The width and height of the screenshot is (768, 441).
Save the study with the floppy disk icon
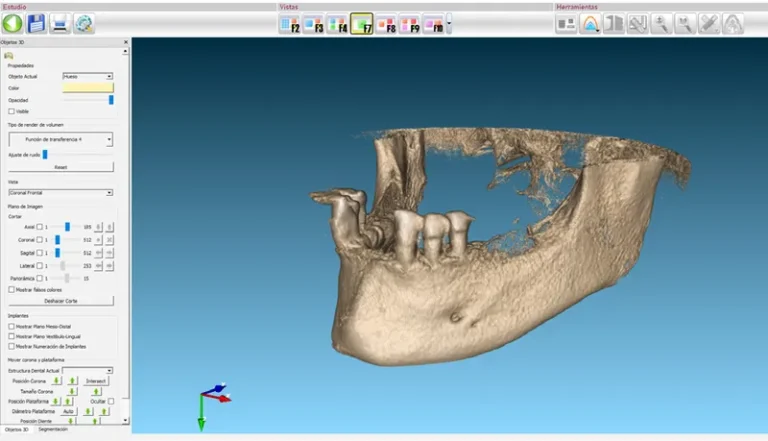point(39,22)
